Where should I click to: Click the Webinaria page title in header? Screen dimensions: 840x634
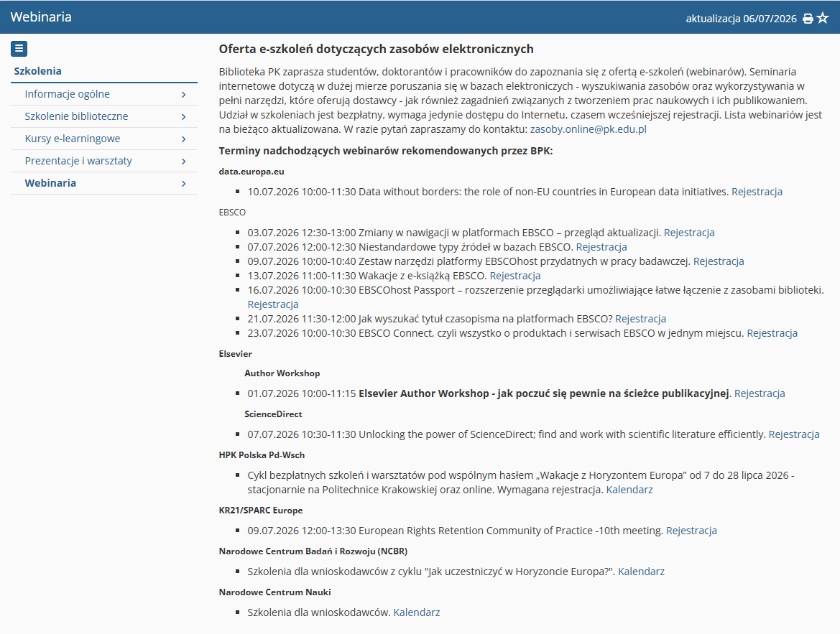point(41,17)
